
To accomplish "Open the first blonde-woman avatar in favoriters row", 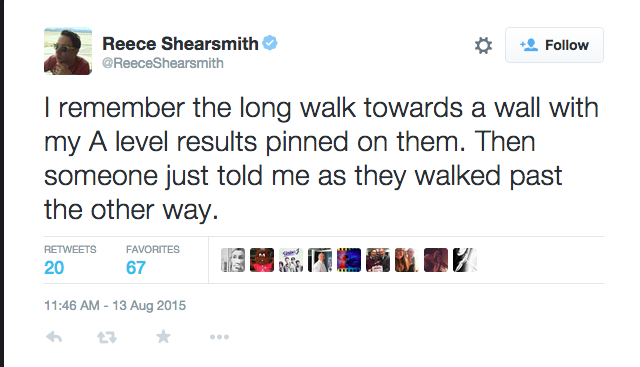I will [233, 260].
